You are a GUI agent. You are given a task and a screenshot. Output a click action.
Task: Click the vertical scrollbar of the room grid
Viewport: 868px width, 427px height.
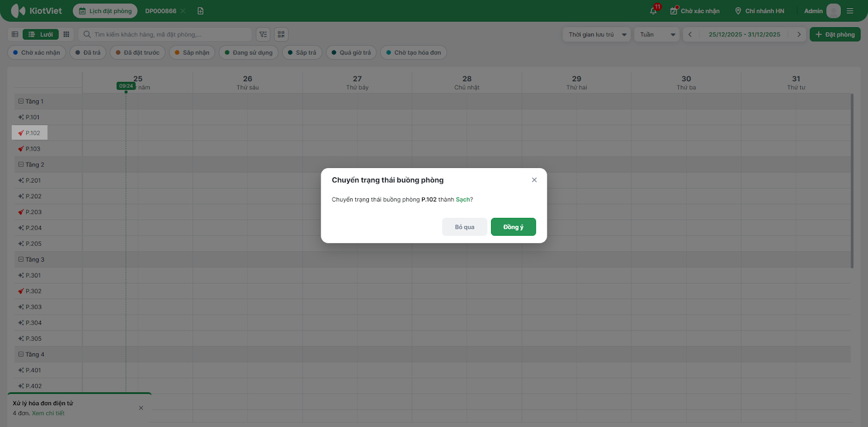click(x=852, y=181)
